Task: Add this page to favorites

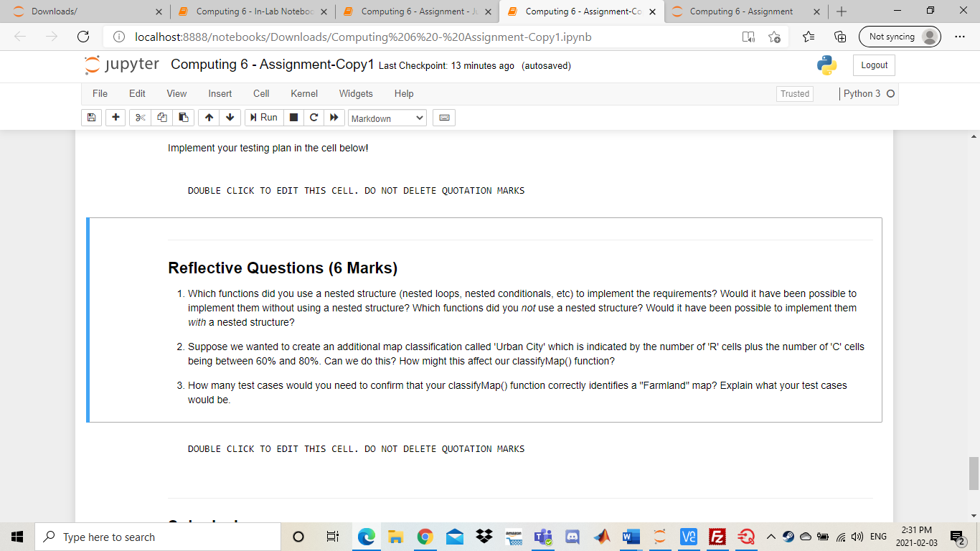Action: [774, 37]
